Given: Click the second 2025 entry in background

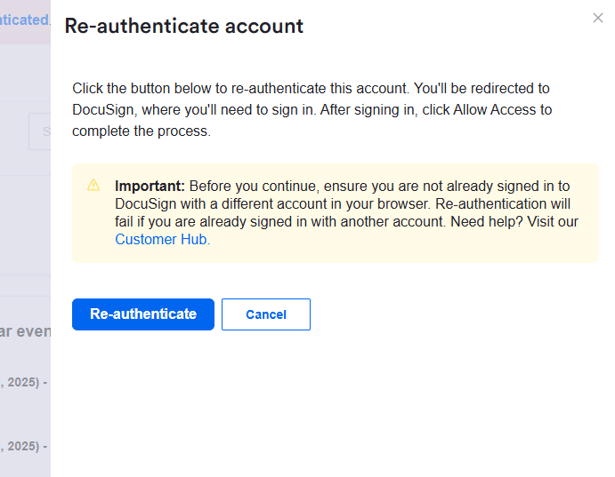Looking at the screenshot, I should (24, 445).
